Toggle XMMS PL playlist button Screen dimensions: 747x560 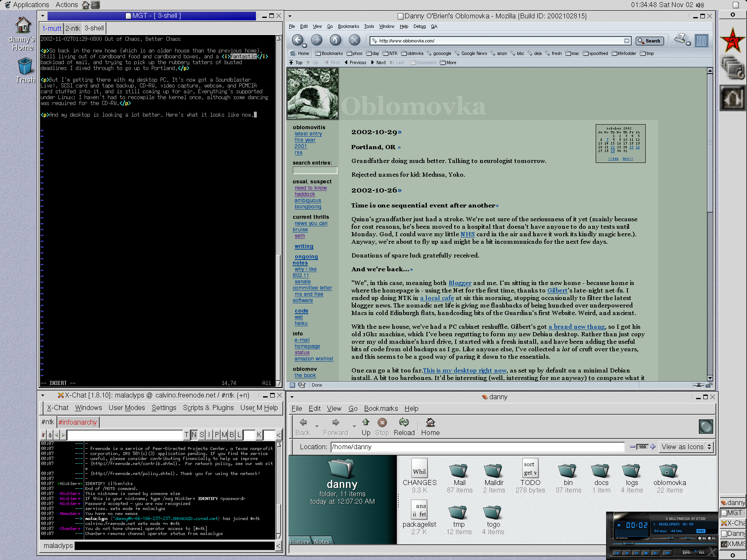click(x=709, y=538)
